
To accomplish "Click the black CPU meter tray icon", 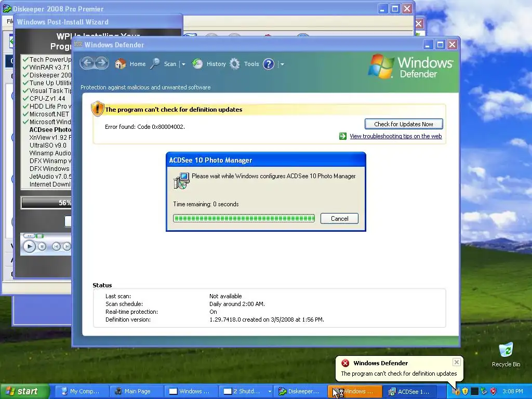I will [475, 391].
